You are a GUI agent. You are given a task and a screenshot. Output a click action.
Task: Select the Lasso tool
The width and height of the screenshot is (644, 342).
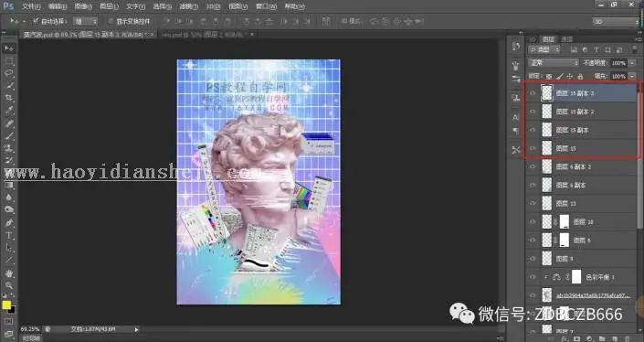click(x=8, y=73)
